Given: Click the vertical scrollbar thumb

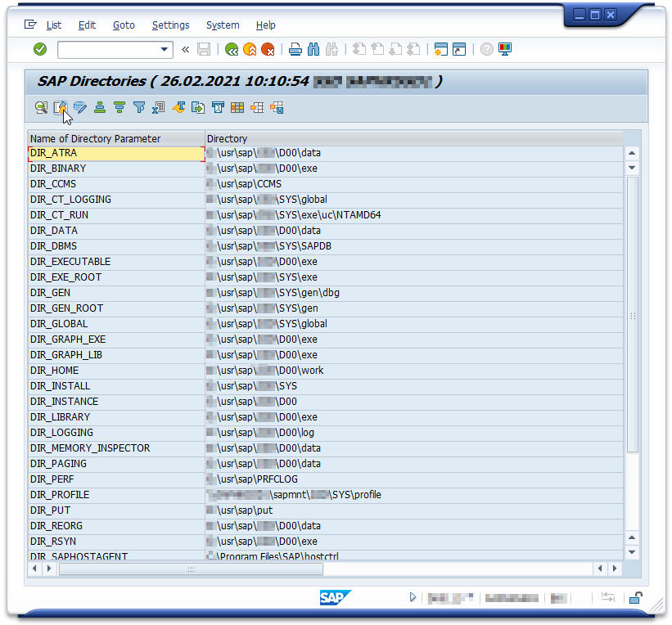Looking at the screenshot, I should [x=632, y=314].
